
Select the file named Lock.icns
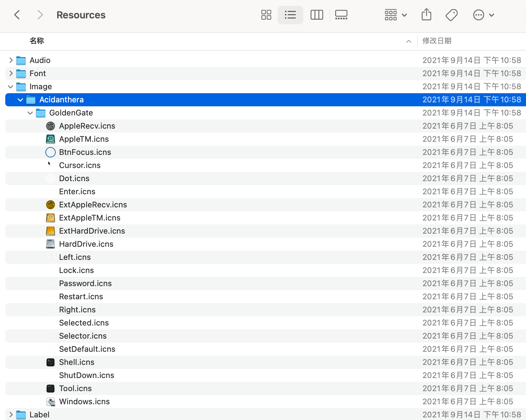click(76, 270)
